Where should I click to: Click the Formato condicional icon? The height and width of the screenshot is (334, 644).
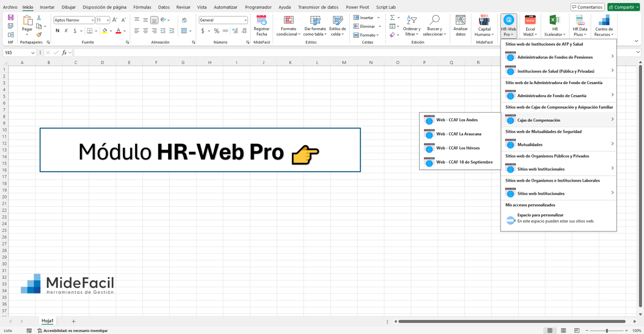288,20
